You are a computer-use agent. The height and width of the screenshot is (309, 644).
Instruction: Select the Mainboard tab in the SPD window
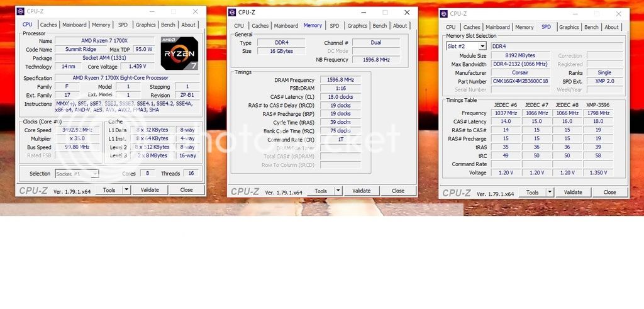point(497,27)
